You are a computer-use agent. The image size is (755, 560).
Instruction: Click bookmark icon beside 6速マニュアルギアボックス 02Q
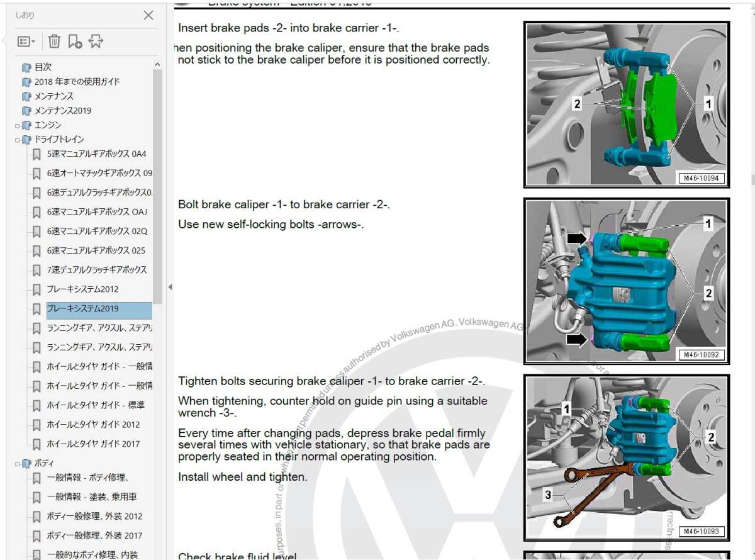(x=37, y=232)
